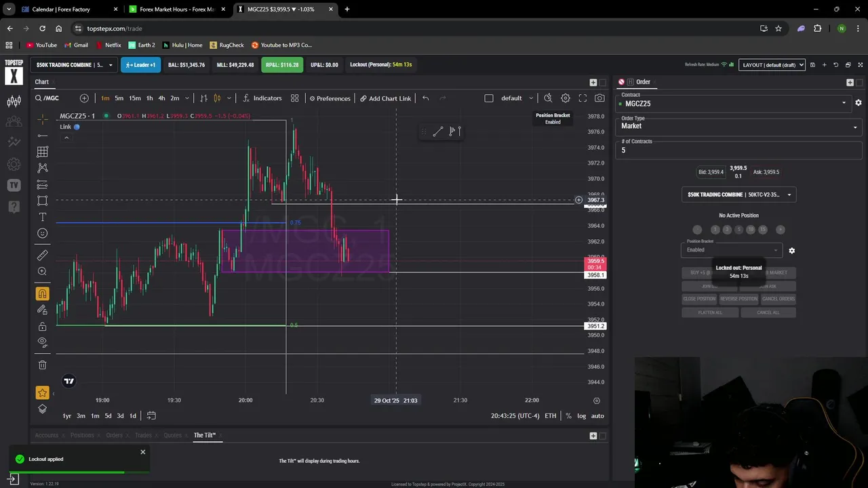Image resolution: width=868 pixels, height=488 pixels.
Task: Open position bracket settings gear
Action: point(791,251)
